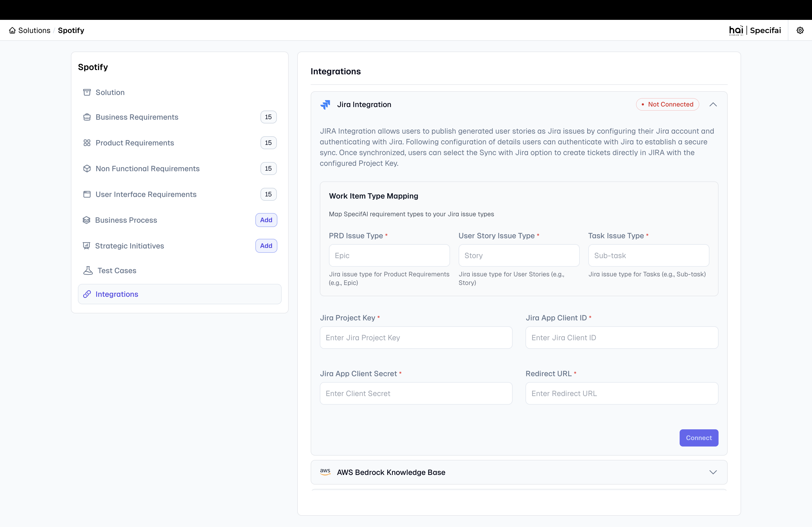812x527 pixels.
Task: Go to Solutions breadcrumb link
Action: pyautogui.click(x=34, y=30)
